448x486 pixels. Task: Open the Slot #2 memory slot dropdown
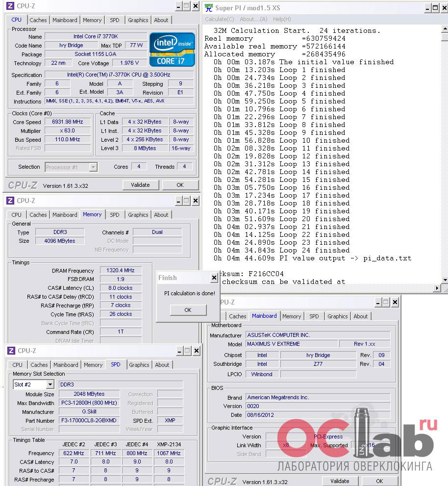[x=50, y=384]
